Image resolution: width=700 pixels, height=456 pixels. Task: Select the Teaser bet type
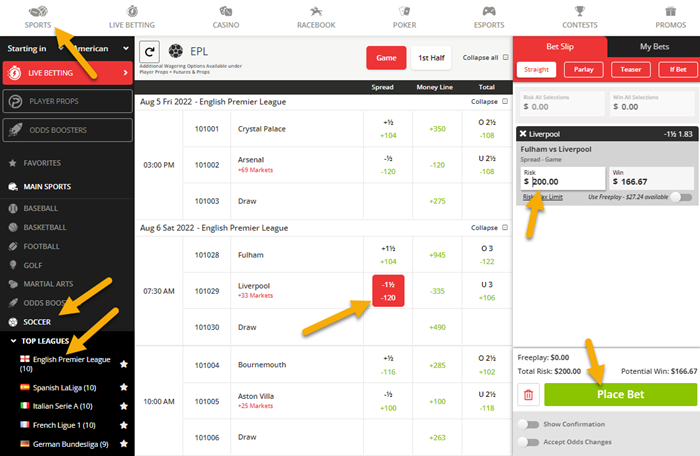[630, 69]
